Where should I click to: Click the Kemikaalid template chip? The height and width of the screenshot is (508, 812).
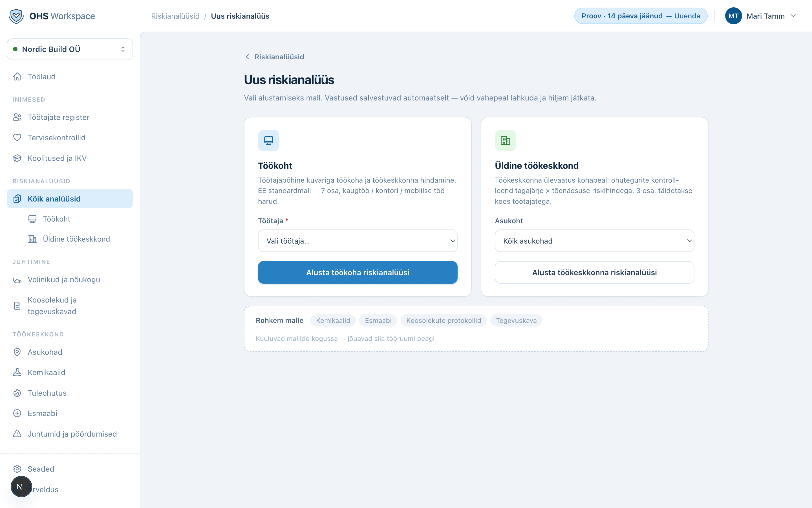tap(333, 321)
